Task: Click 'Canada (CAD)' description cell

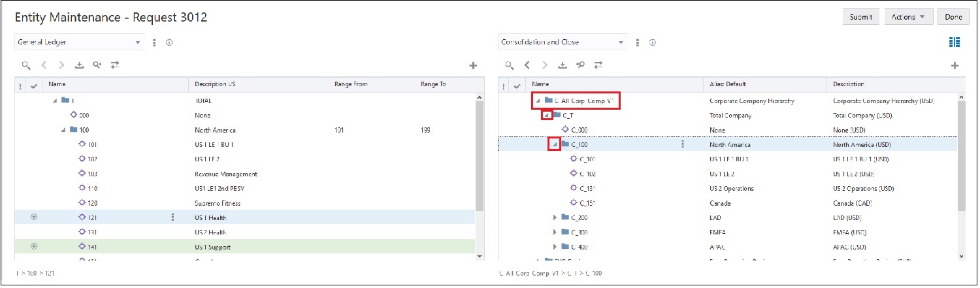Action: click(854, 203)
